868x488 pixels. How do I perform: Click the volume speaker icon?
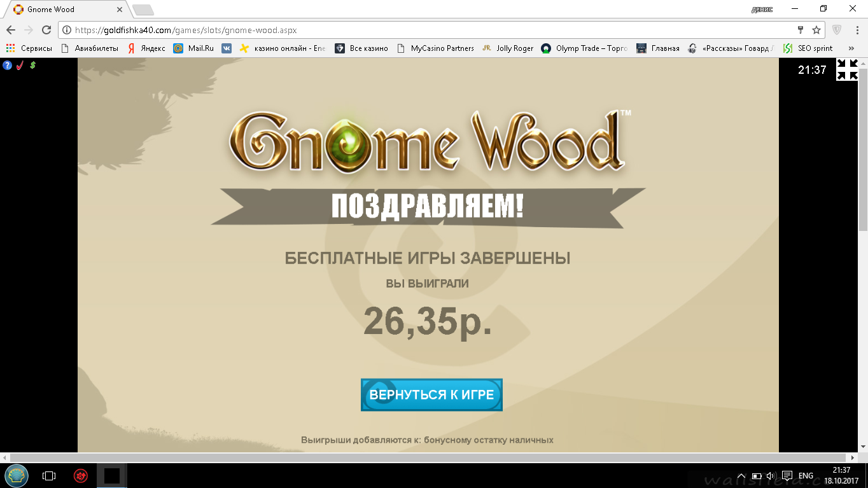pyautogui.click(x=771, y=476)
